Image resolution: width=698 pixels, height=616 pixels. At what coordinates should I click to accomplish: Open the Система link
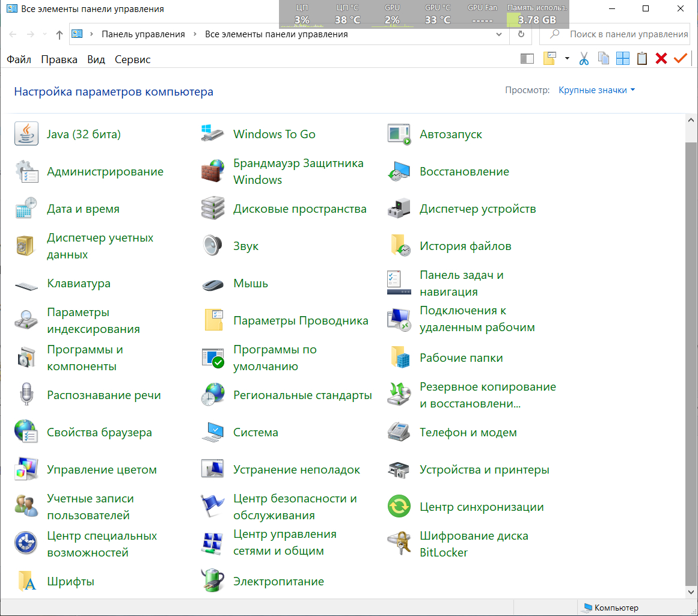coord(256,432)
